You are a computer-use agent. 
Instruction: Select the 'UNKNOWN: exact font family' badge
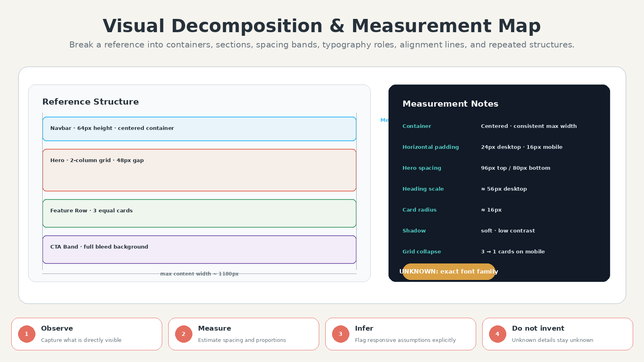click(x=449, y=271)
